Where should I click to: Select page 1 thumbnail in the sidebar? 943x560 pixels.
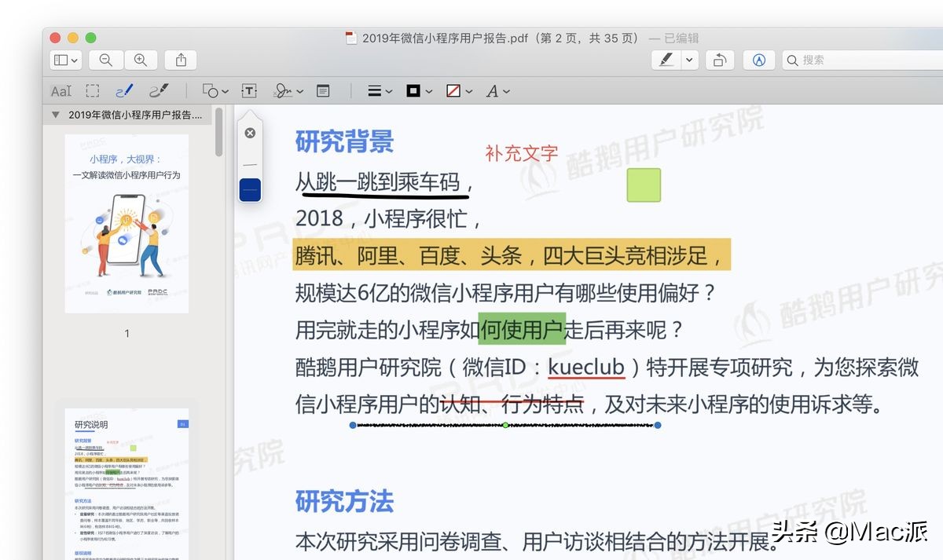pos(127,222)
